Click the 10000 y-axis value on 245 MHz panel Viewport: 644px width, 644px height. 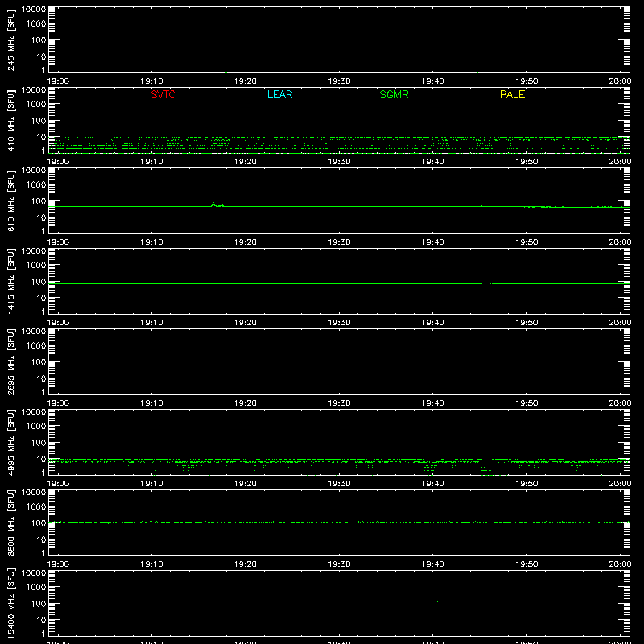(34, 10)
